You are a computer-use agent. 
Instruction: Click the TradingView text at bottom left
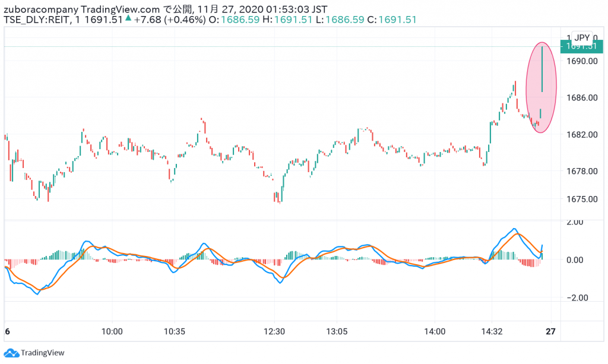point(43,353)
